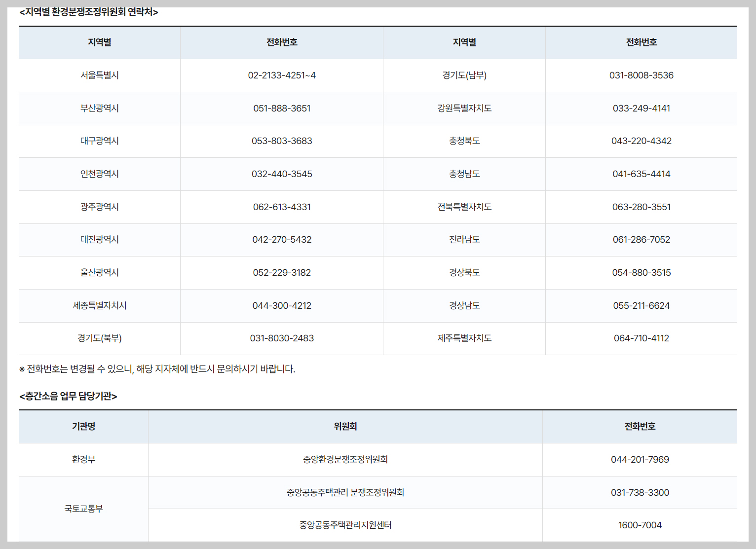Screen dimensions: 756x549
Task: Click the 환경부 cell under 기관명
Action: click(83, 459)
